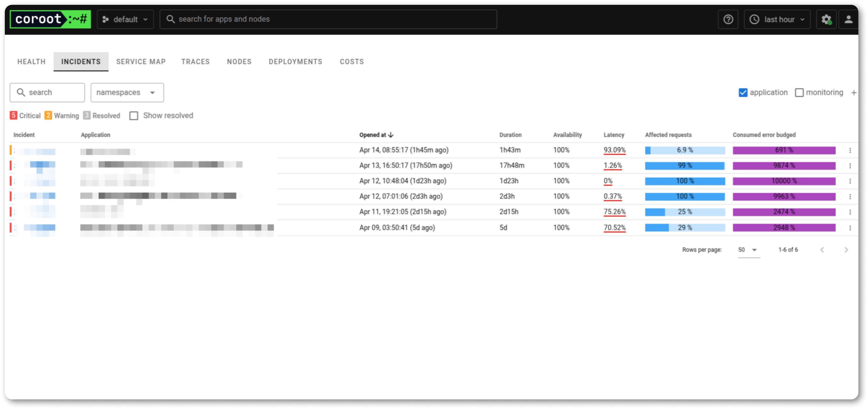868x409 pixels.
Task: Check the Show resolved checkbox
Action: pos(134,116)
